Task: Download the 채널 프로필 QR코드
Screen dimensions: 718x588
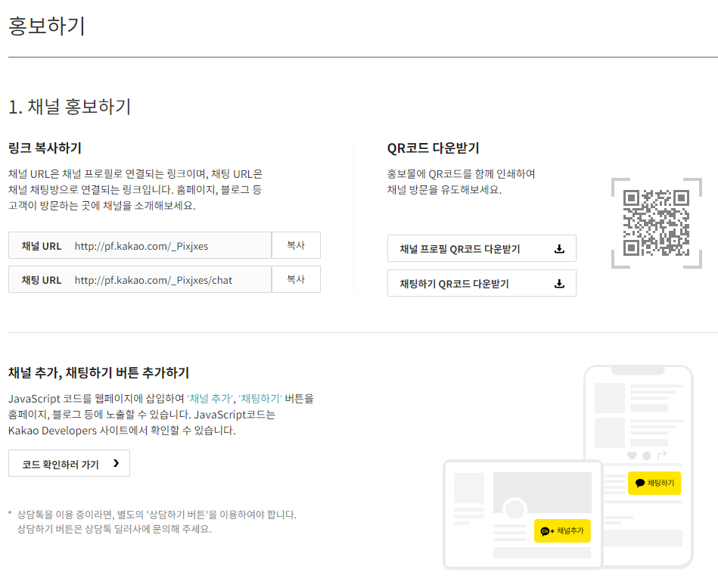Action: coord(482,248)
